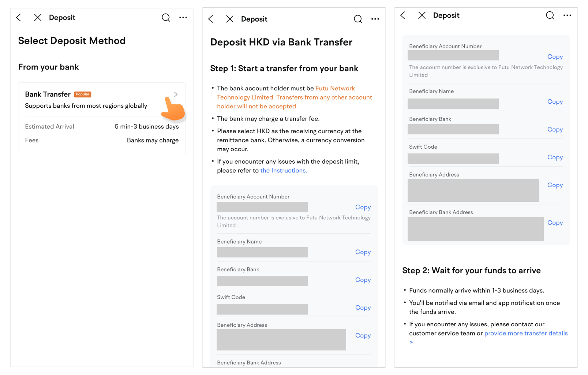The width and height of the screenshot is (588, 375).
Task: Copy Beneficiary Bank on the Step 2 screen
Action: coord(555,130)
